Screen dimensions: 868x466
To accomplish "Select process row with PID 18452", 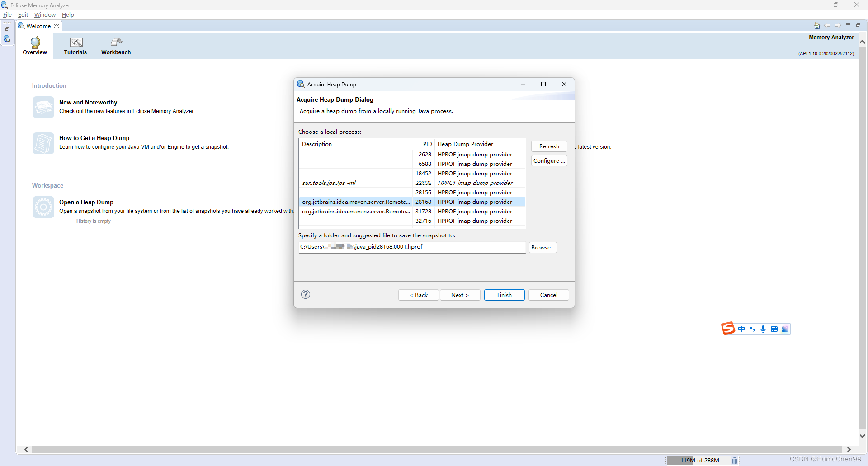I will tap(412, 173).
